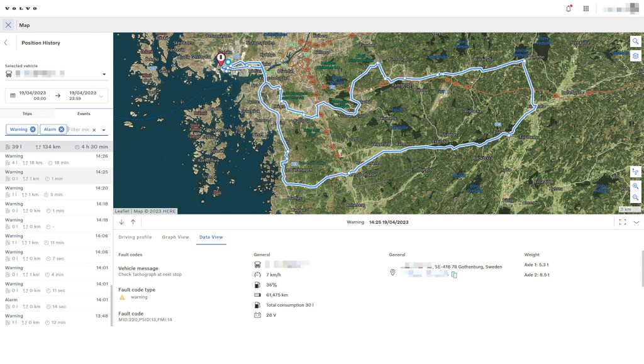Zoom in on the map
644x364 pixels.
635,186
